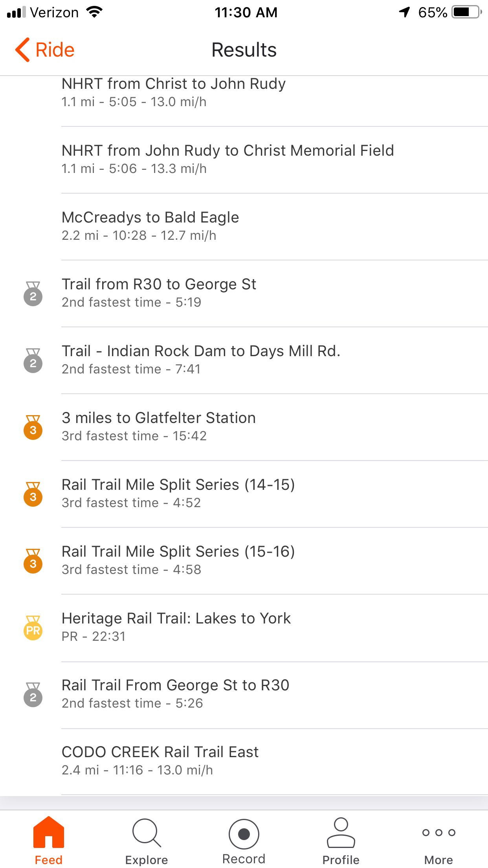Viewport: 488px width, 868px height.
Task: Tap silver medal for George St to R30
Action: (x=33, y=695)
